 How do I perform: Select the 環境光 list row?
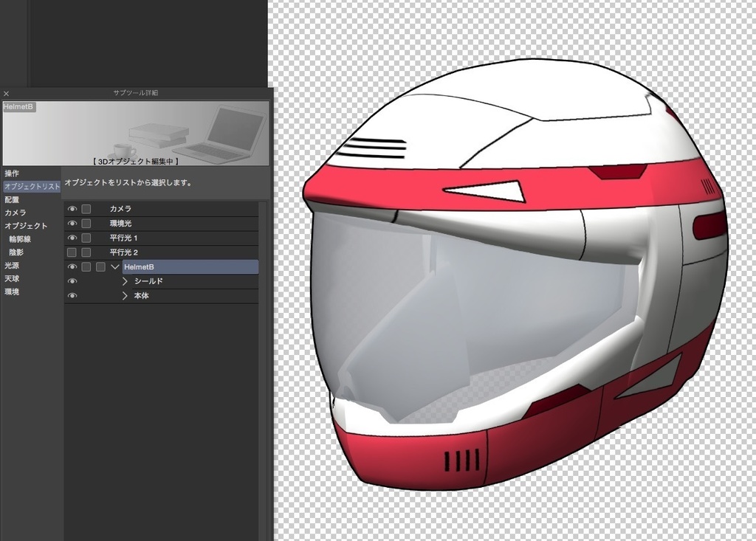[x=162, y=223]
